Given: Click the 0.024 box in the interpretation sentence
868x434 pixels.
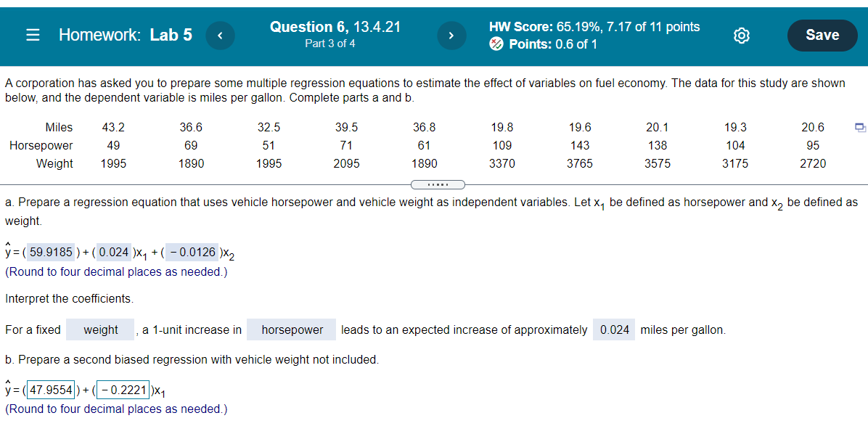Looking at the screenshot, I should 613,329.
